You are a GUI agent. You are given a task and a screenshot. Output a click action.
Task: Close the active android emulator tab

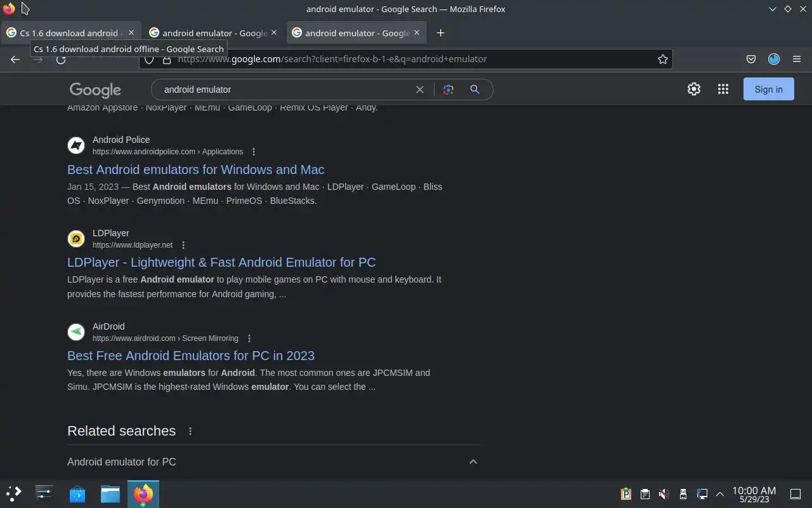click(417, 32)
